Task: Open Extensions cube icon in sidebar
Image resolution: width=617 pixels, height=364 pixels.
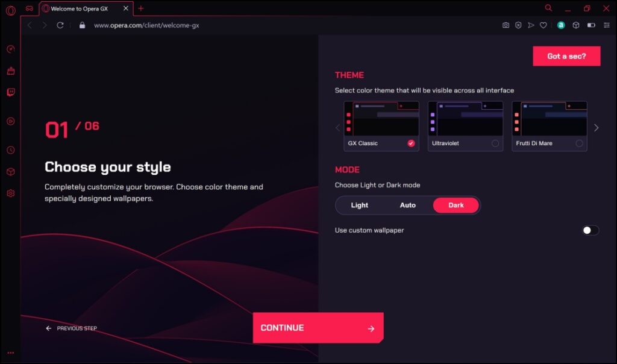Action: tap(11, 172)
